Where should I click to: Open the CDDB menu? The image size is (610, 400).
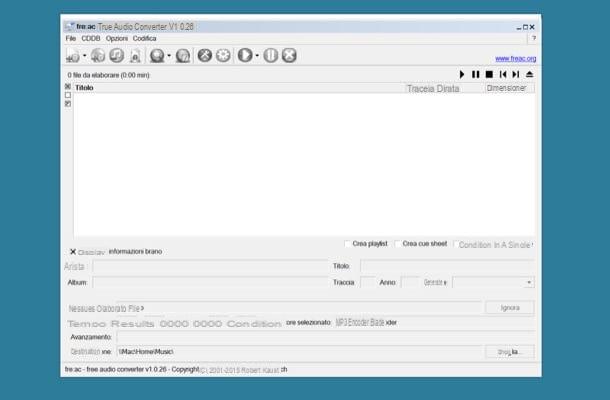[x=91, y=38]
